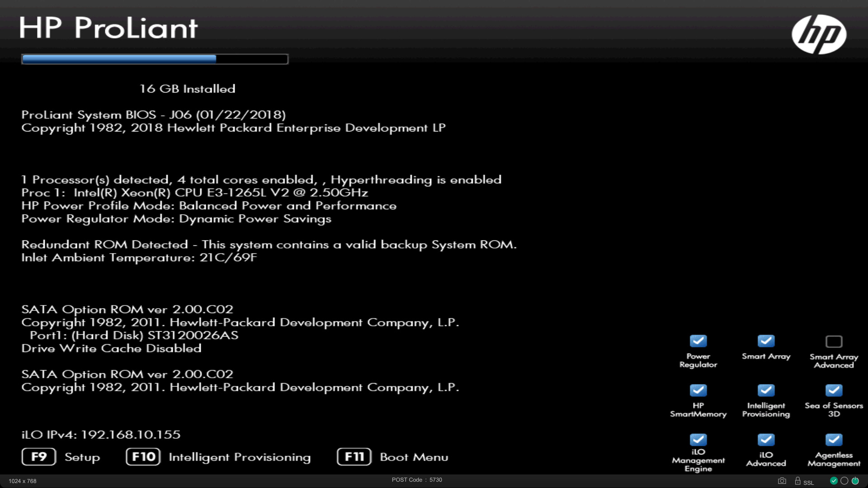868x488 pixels.
Task: Click the HP logo at top right
Action: [819, 34]
